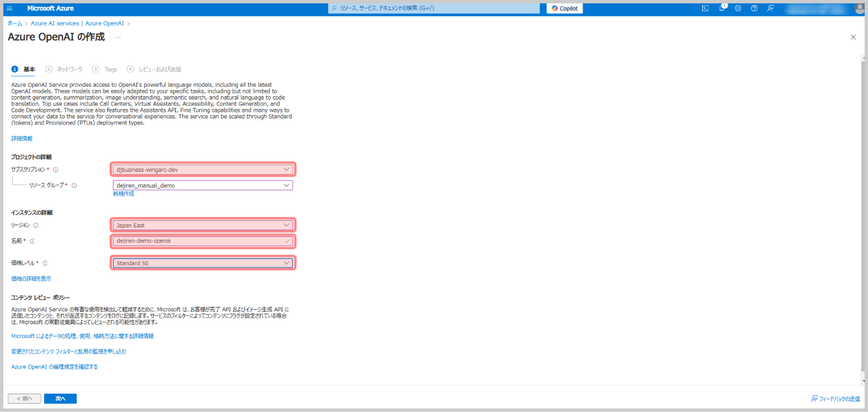Click 新規作成 under resource group
The image size is (868, 412).
124,194
